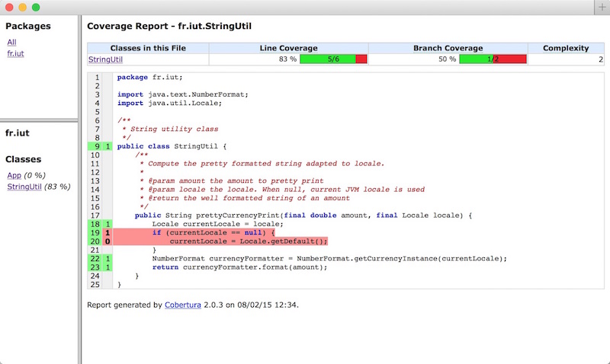This screenshot has width=610, height=364.
Task: Click source line number 22
Action: point(95,259)
